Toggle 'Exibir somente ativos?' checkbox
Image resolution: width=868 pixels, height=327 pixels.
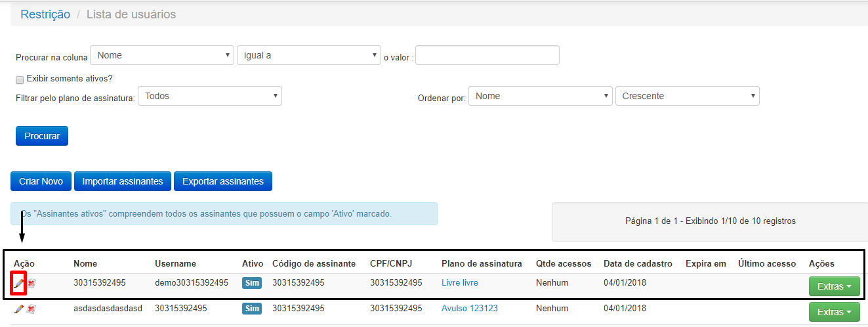coord(20,79)
